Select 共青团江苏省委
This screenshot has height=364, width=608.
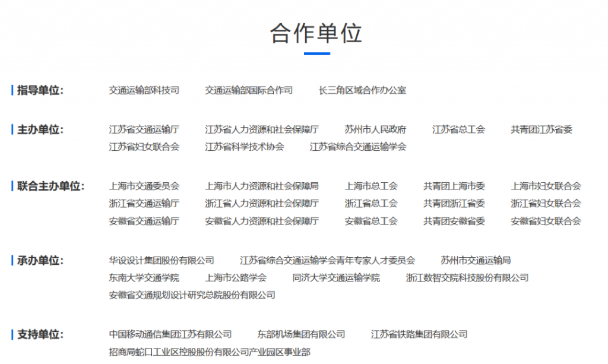pos(541,129)
